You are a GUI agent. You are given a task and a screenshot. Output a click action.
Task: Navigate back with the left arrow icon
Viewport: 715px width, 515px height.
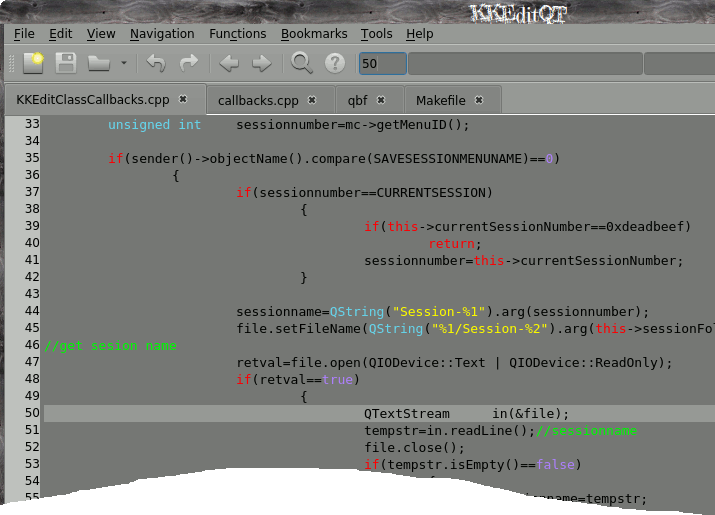pos(229,63)
